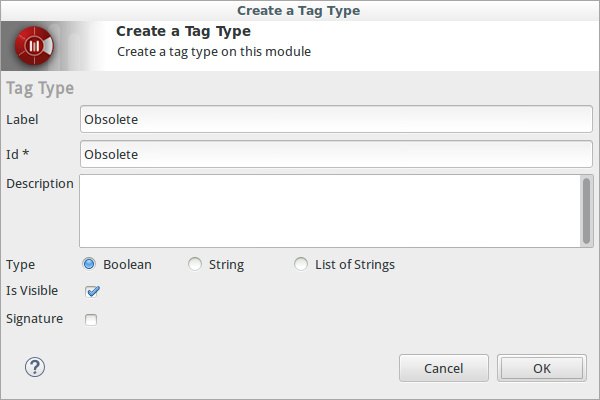Viewport: 600px width, 400px height.
Task: Uncheck the Is Visible checkbox
Action: (x=92, y=292)
